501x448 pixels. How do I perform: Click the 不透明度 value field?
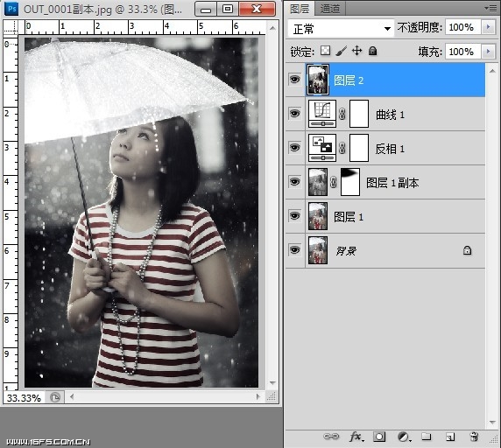pos(463,27)
